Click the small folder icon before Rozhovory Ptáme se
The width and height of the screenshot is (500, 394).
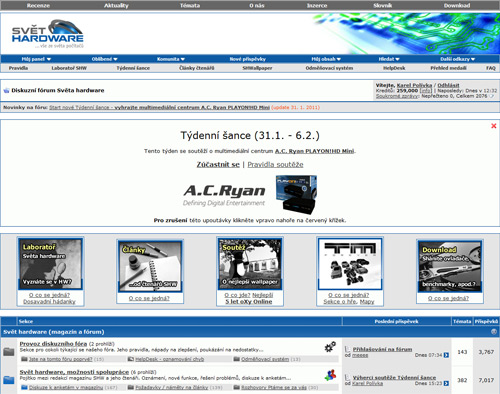pyautogui.click(x=237, y=387)
